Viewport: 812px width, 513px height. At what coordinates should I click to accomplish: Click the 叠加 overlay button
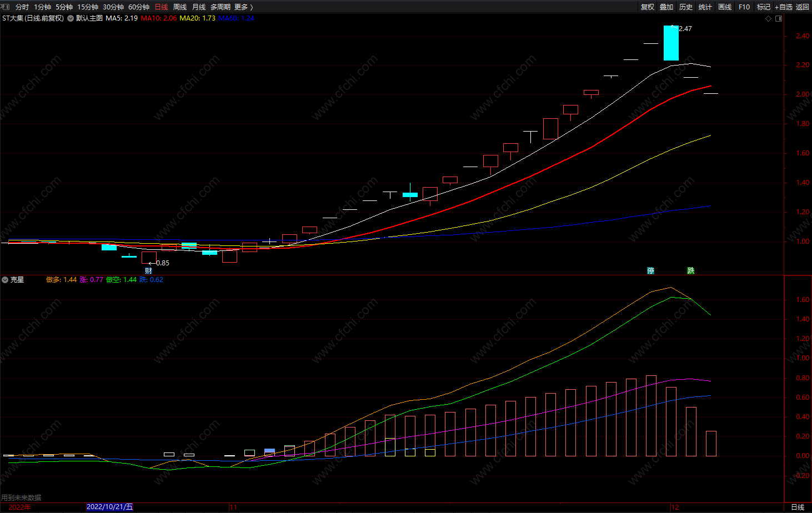(666, 7)
